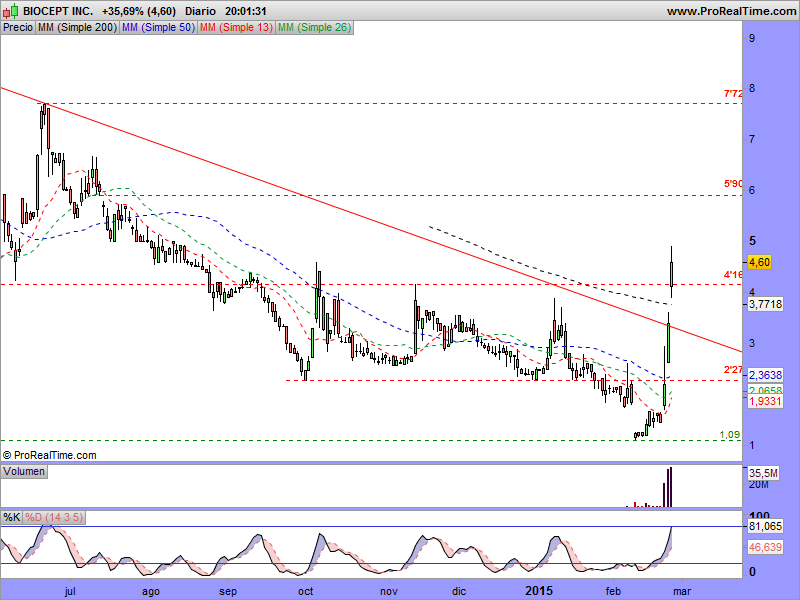Click the ago label on the time axis
The width and height of the screenshot is (800, 600).
(151, 592)
